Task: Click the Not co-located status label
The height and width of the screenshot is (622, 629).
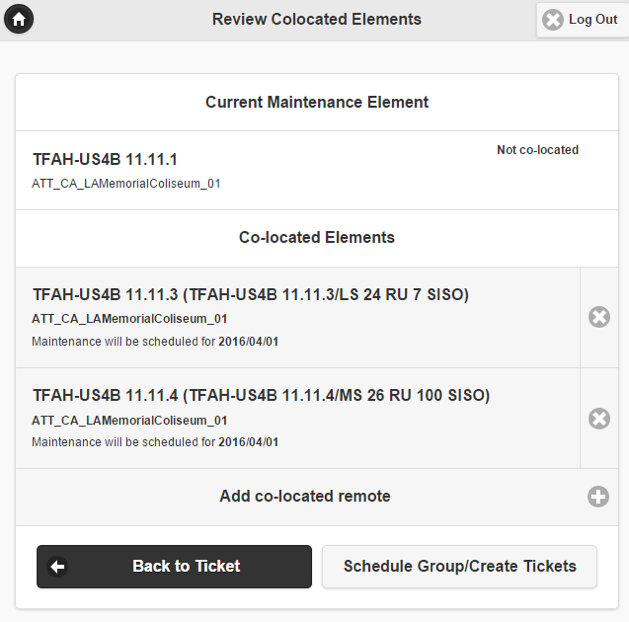Action: [537, 150]
